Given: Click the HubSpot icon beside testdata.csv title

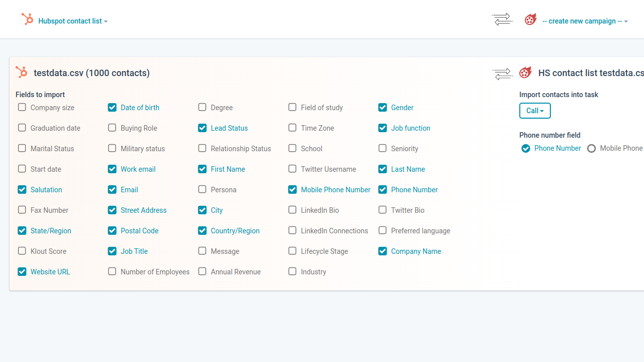Looking at the screenshot, I should pos(22,72).
